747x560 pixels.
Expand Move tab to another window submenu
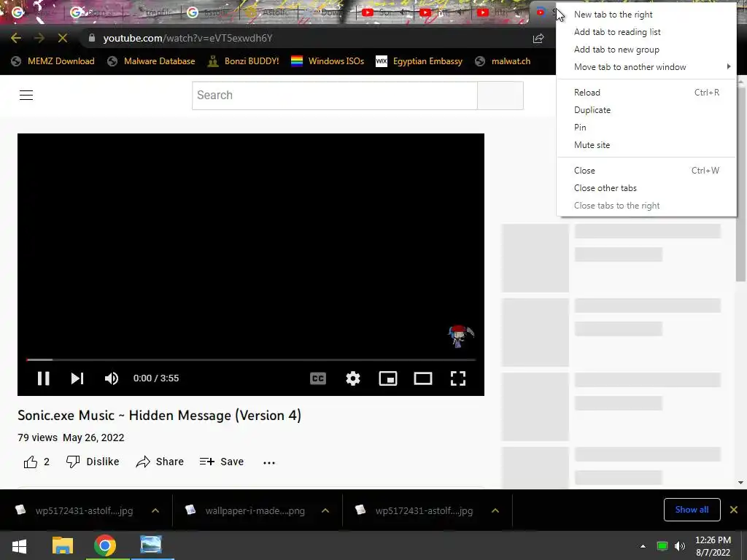point(646,67)
